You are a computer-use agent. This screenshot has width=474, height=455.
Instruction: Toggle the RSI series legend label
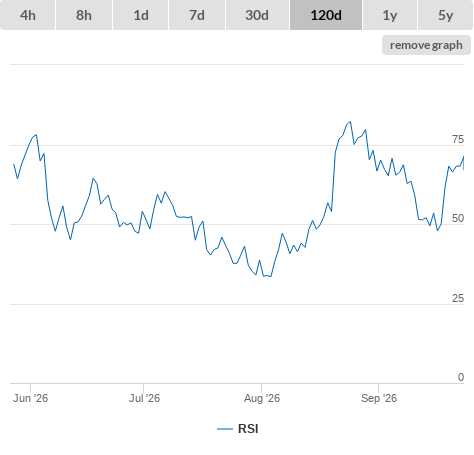tap(248, 429)
